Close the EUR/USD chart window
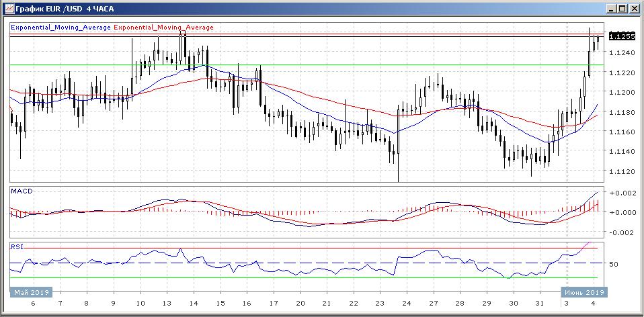Image resolution: width=644 pixels, height=317 pixels. pos(633,8)
